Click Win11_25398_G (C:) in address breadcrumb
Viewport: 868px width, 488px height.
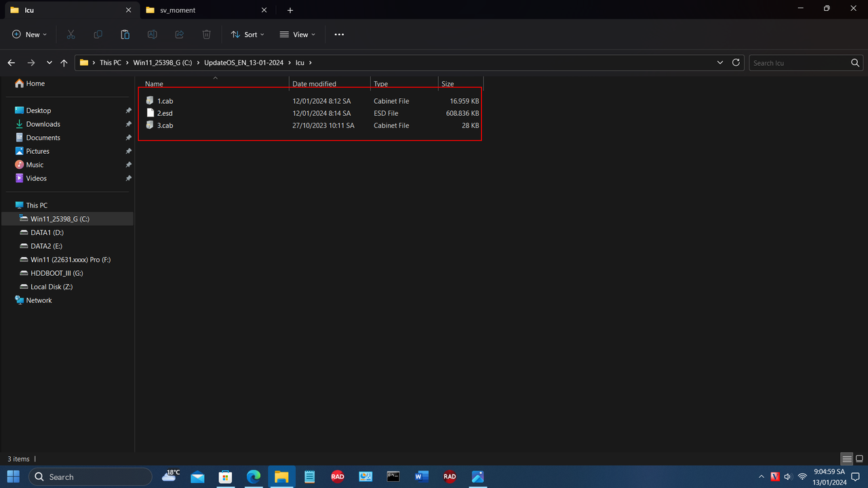163,62
